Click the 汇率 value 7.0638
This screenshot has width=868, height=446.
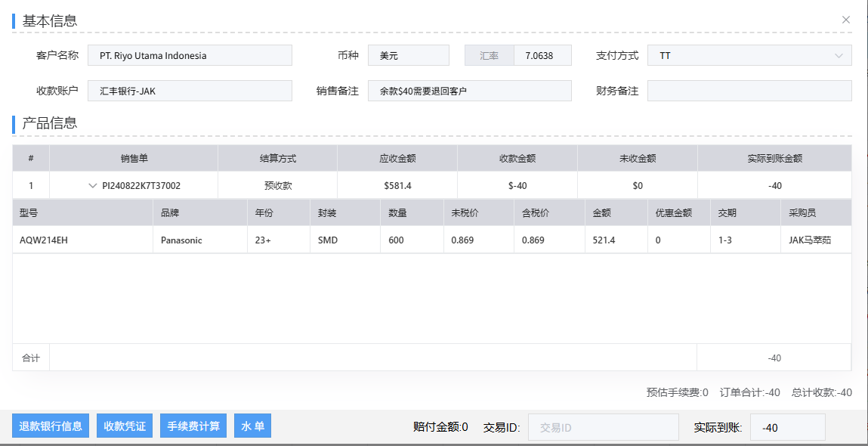pos(542,55)
